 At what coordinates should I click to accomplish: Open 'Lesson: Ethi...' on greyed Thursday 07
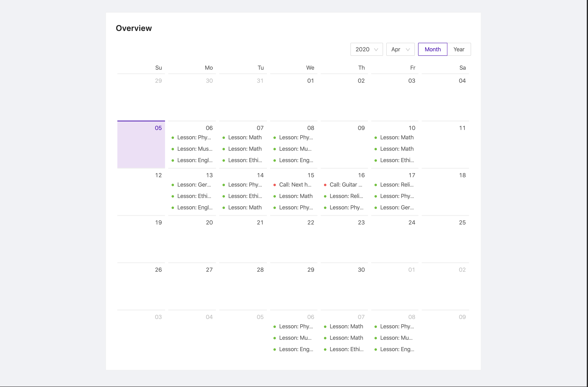344,349
